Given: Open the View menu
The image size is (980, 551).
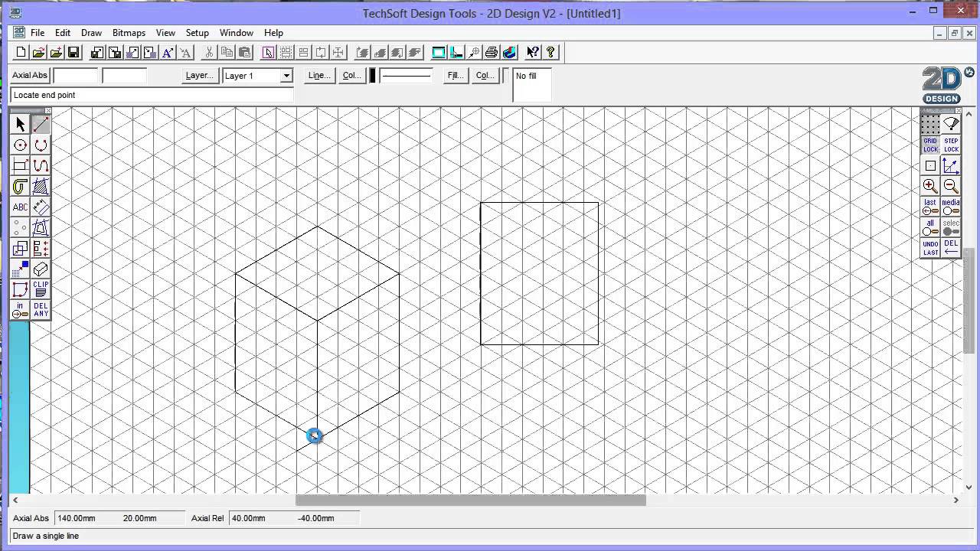Looking at the screenshot, I should (165, 33).
